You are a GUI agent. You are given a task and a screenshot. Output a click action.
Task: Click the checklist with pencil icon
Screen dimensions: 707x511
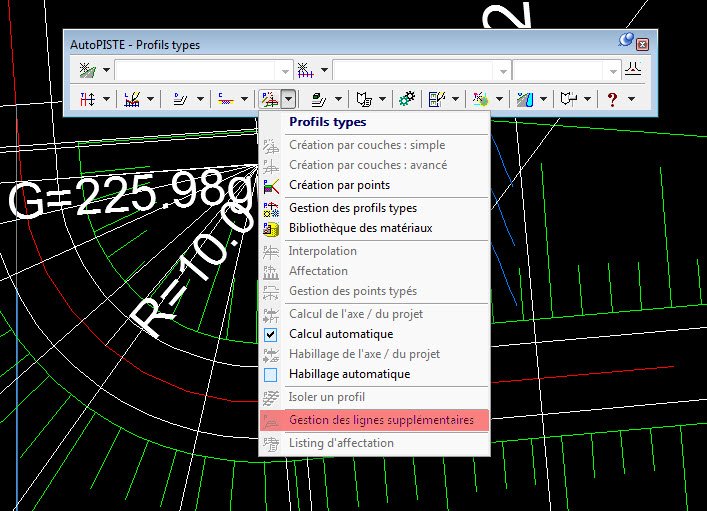coord(436,99)
